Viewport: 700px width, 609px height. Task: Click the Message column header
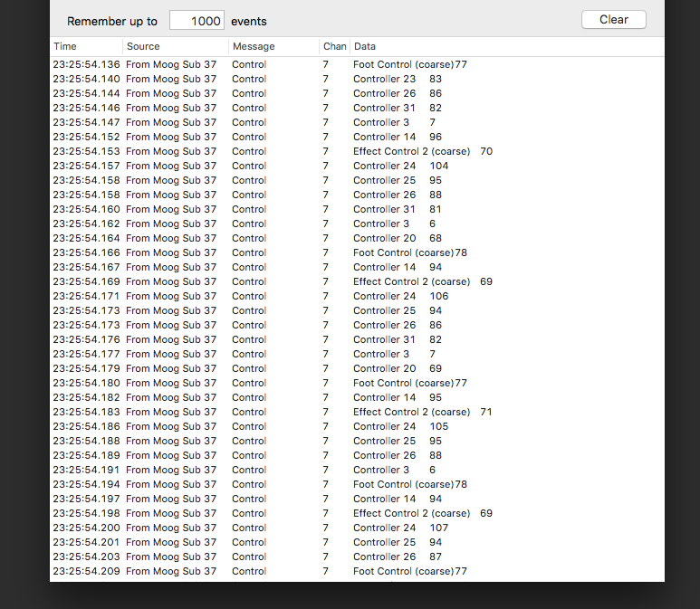coord(273,46)
